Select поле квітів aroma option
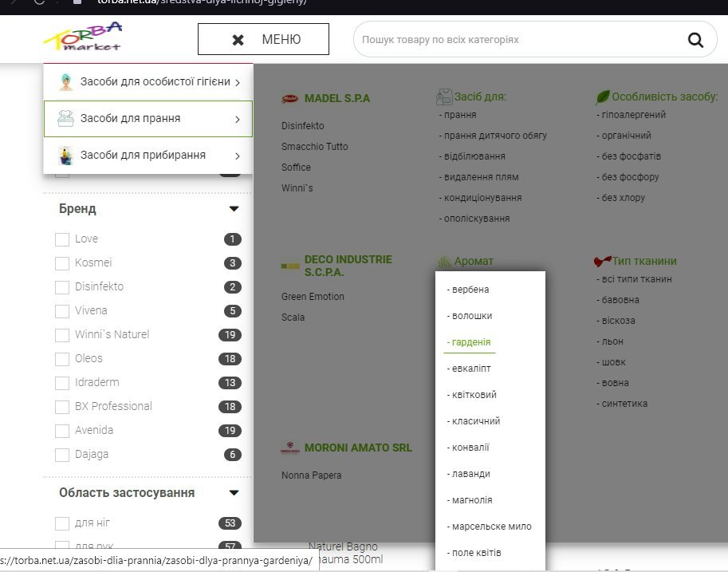Image resolution: width=728 pixels, height=572 pixels. tap(474, 553)
